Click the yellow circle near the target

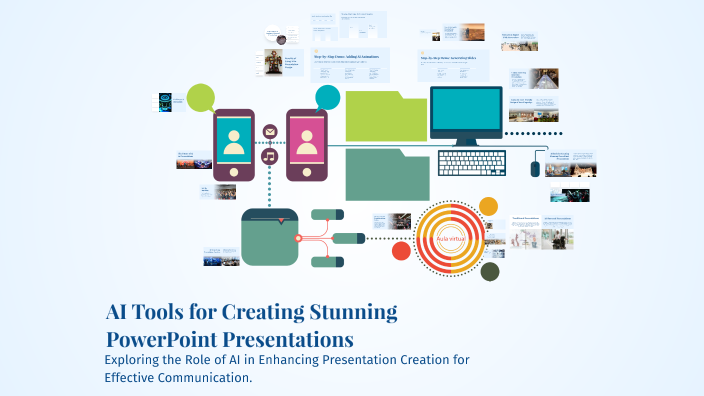coord(488,207)
